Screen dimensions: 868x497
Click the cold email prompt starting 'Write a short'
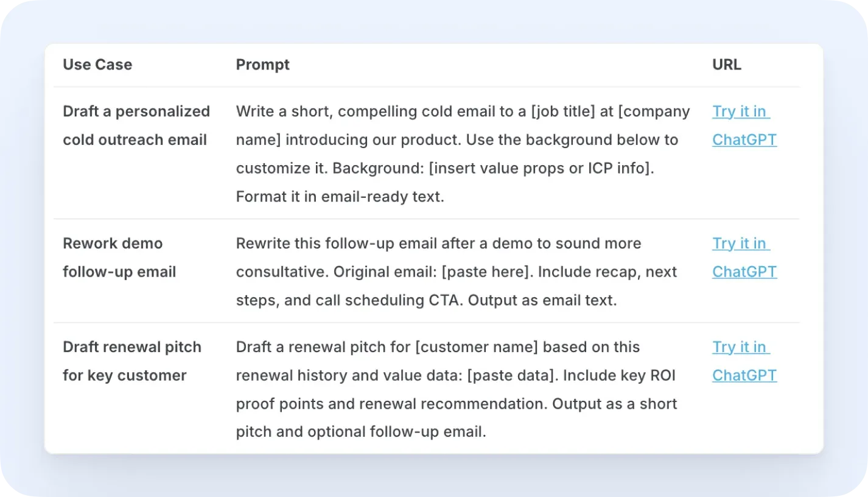coord(463,154)
